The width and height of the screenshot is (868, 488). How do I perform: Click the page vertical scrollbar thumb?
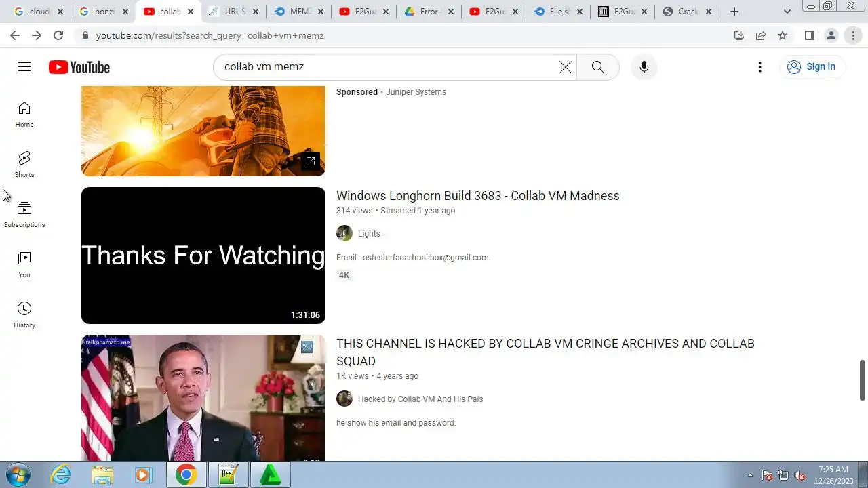pyautogui.click(x=863, y=380)
